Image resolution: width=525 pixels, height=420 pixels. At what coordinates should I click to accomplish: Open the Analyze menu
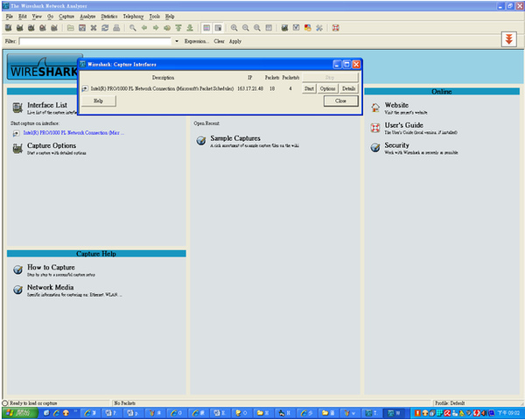87,17
